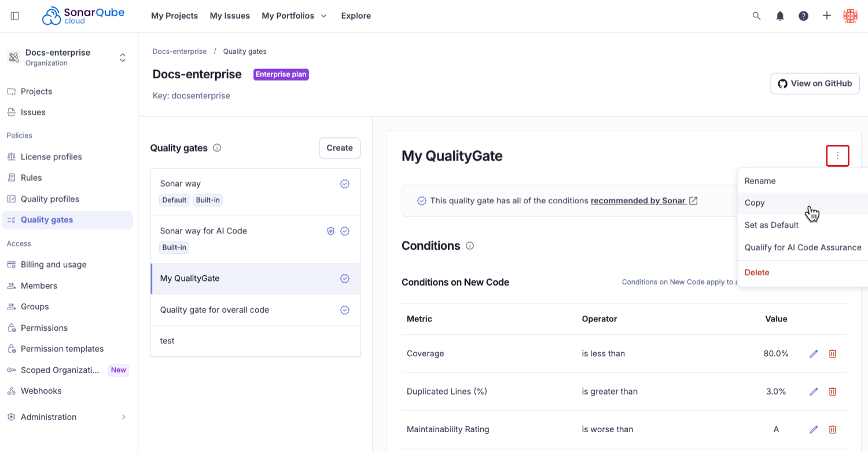The image size is (868, 453).
Task: Open the help question mark icon
Action: 803,16
